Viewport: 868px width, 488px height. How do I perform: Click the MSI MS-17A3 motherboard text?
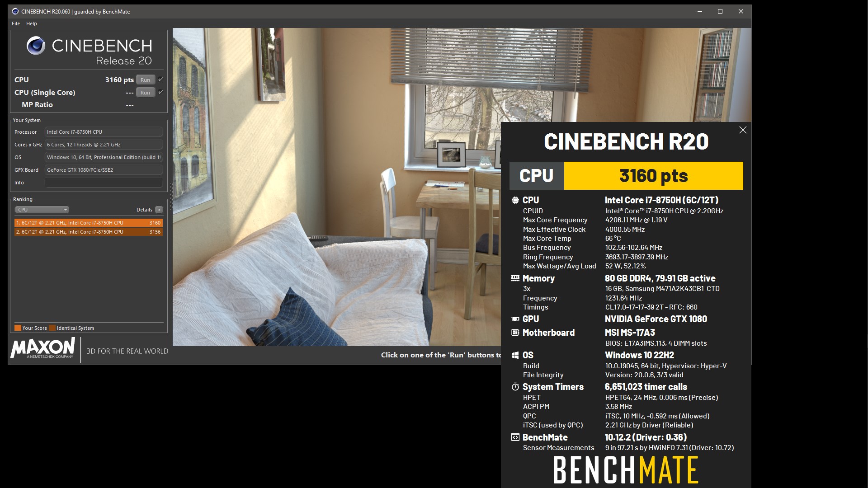click(630, 333)
